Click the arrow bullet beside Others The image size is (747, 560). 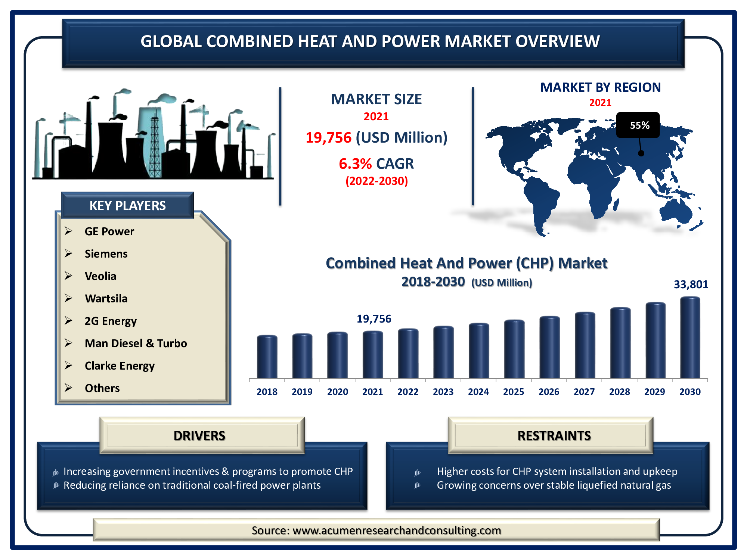68,388
